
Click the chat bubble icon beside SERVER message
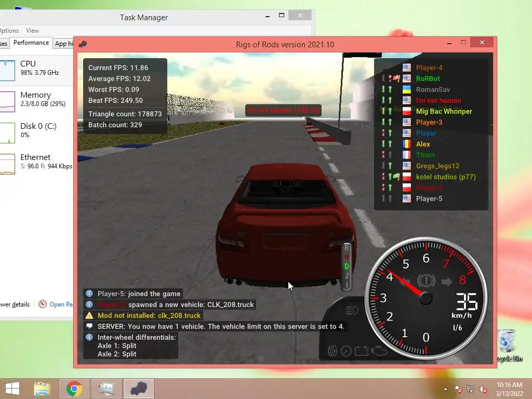89,326
